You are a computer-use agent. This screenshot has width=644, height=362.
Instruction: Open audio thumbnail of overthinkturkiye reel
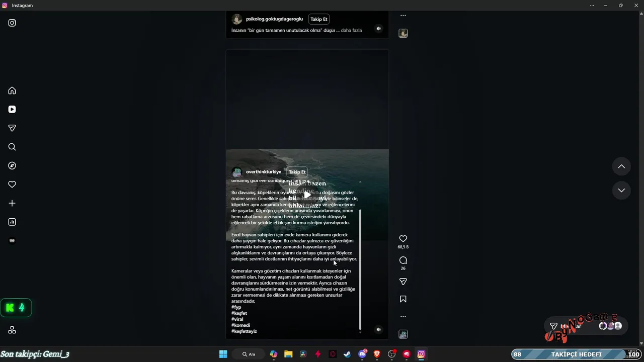pos(403,334)
